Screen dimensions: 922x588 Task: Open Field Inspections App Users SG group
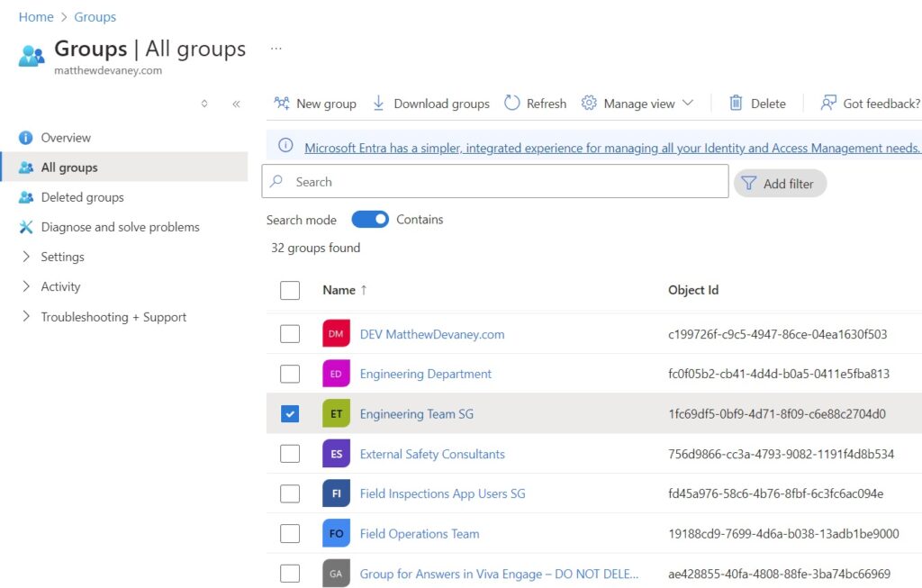pos(442,494)
